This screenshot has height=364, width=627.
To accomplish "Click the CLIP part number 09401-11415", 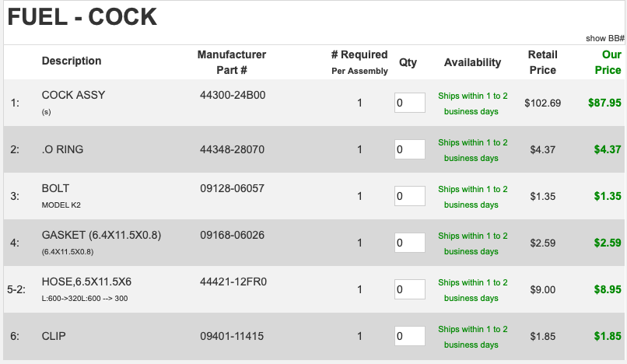I will 231,335.
